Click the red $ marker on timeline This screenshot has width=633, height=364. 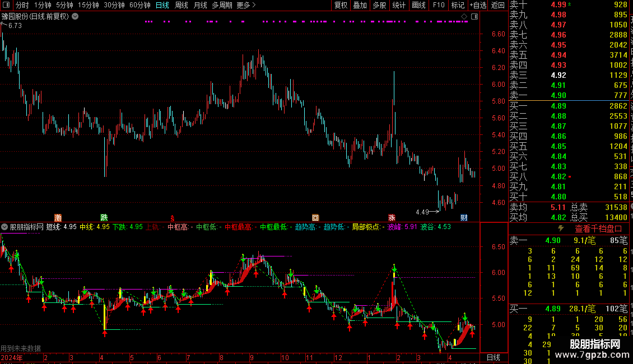pyautogui.click(x=173, y=218)
